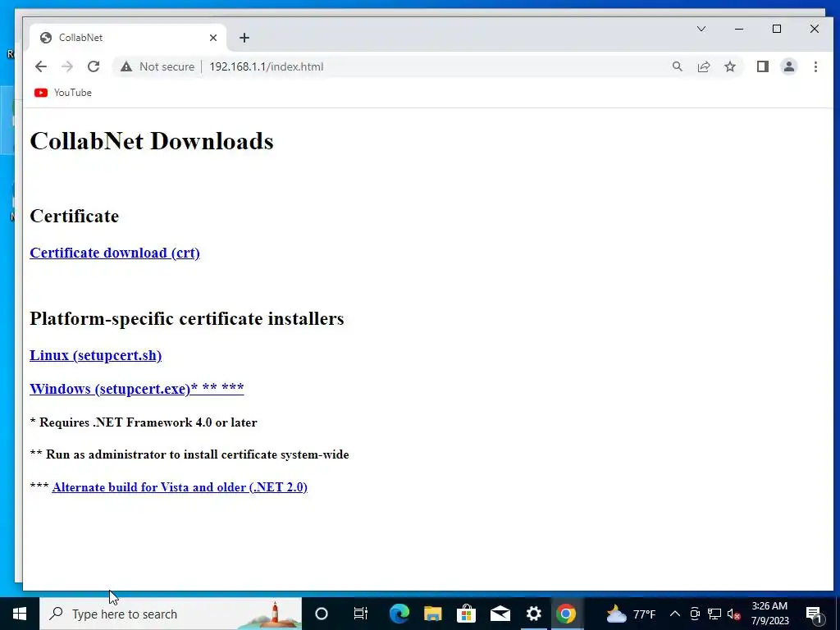This screenshot has width=840, height=630.
Task: Open the clock showing 3:26 AM
Action: coord(769,614)
